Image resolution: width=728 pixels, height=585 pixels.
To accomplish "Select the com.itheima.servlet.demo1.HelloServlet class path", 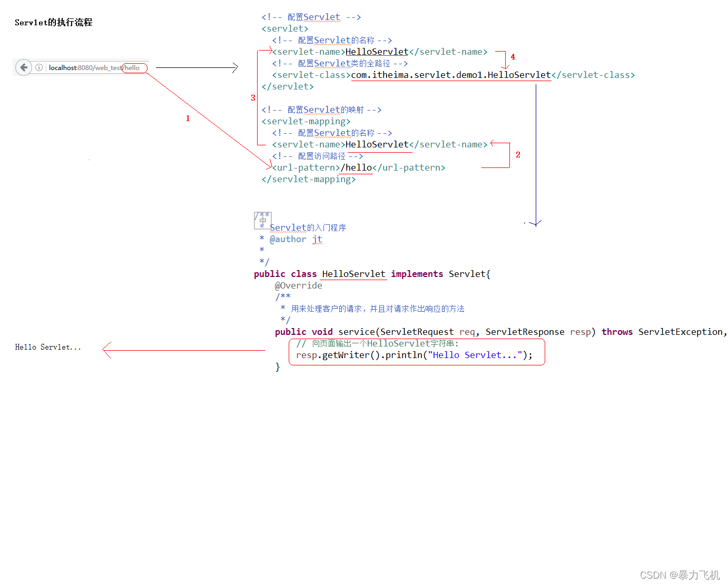I will (x=450, y=75).
